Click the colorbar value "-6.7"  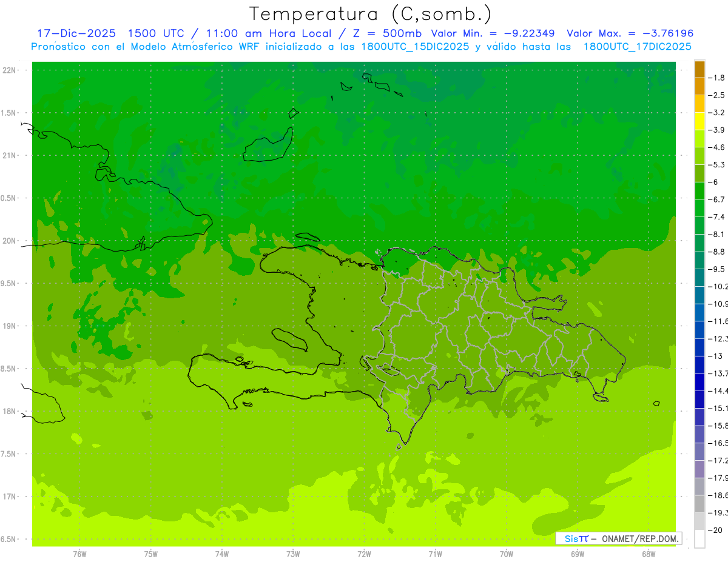tap(716, 199)
